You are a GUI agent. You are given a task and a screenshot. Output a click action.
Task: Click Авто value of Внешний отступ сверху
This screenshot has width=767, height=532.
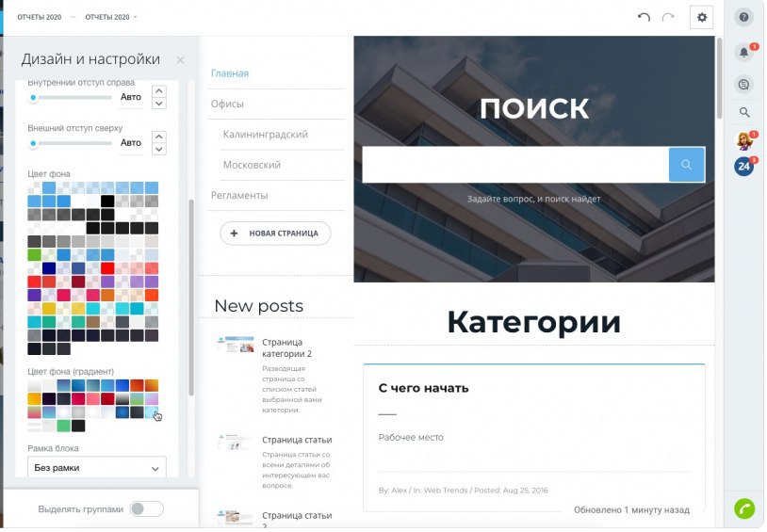point(131,142)
